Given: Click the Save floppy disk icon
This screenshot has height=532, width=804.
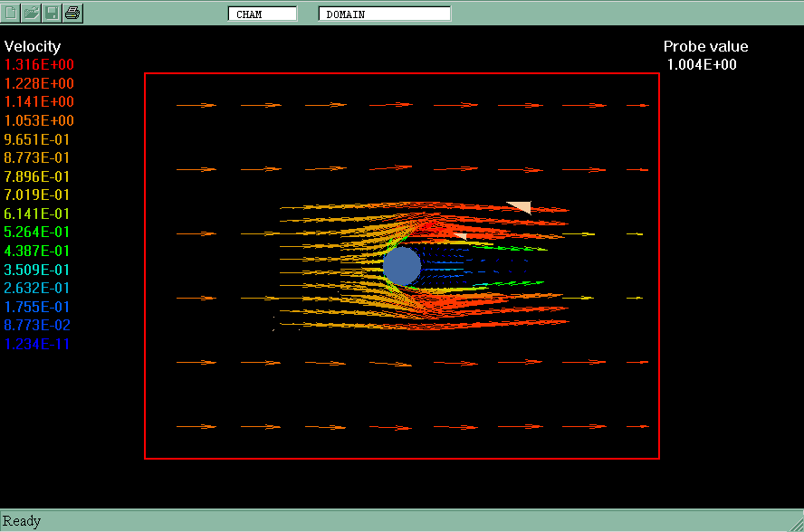Looking at the screenshot, I should (53, 13).
